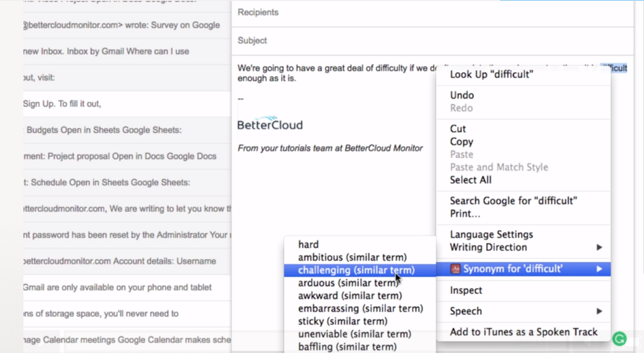Viewport: 644px width, 353px height.
Task: Pick the synonym "hard"
Action: point(360,244)
